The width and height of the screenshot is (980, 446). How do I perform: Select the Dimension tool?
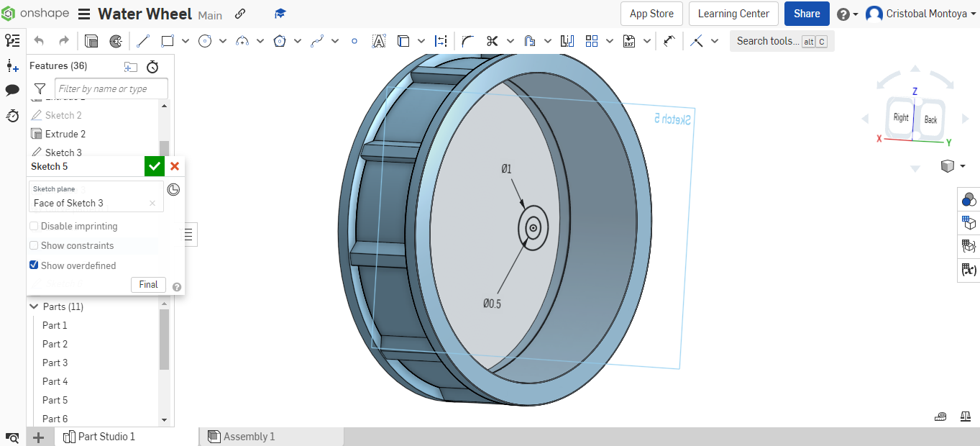point(441,41)
